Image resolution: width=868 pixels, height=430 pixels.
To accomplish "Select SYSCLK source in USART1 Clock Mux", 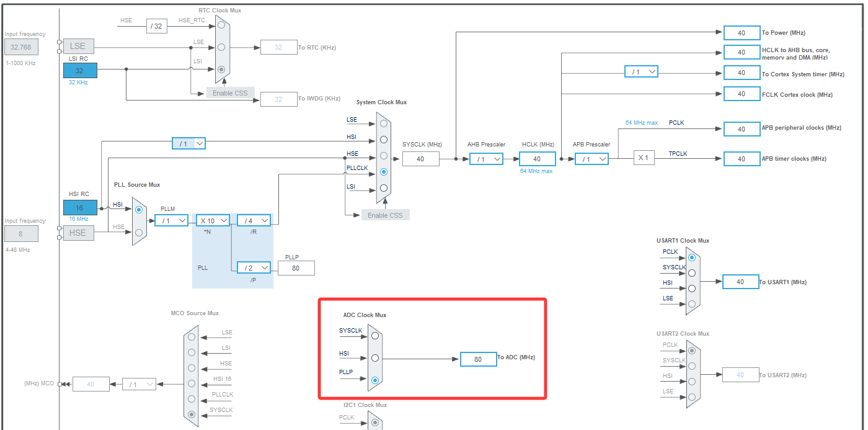I will click(x=692, y=272).
